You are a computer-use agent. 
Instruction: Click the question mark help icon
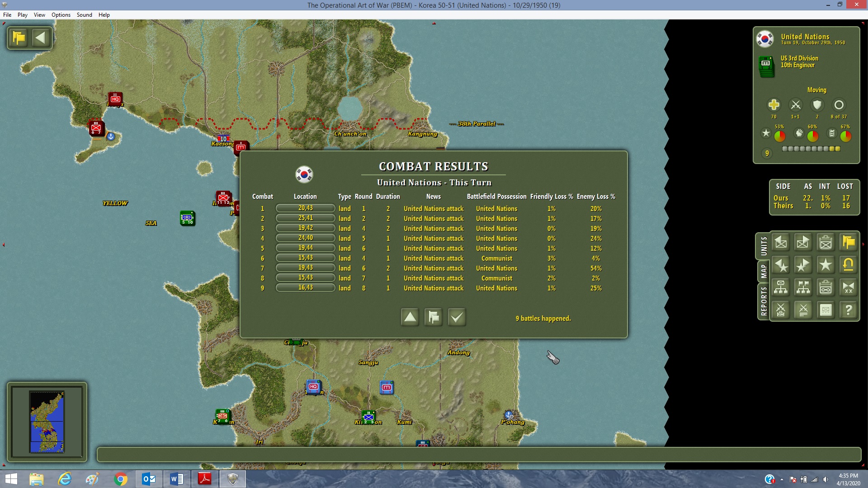click(849, 310)
